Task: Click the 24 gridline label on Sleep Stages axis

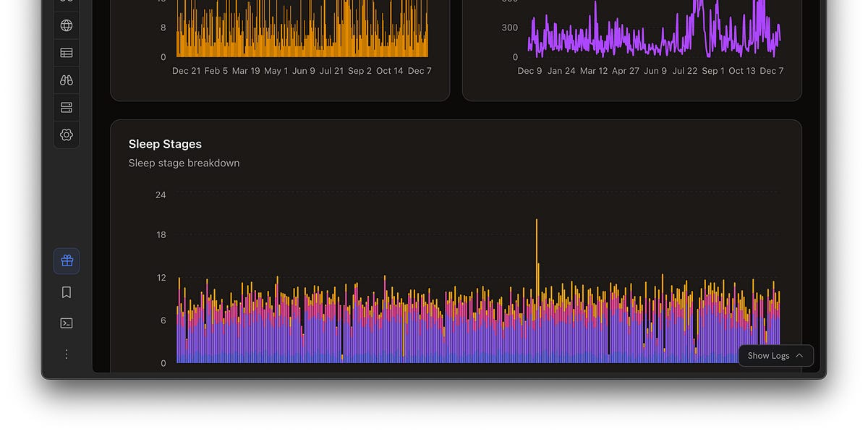Action: tap(159, 195)
